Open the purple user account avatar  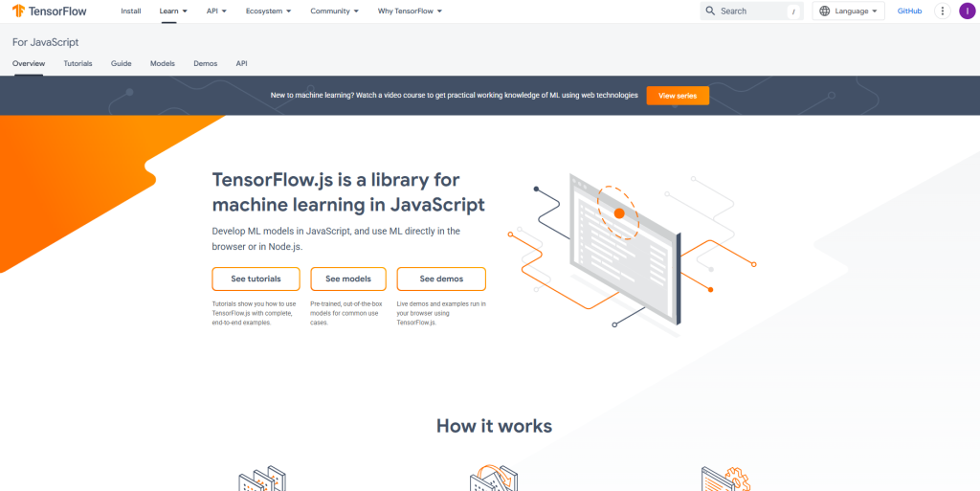pyautogui.click(x=967, y=11)
